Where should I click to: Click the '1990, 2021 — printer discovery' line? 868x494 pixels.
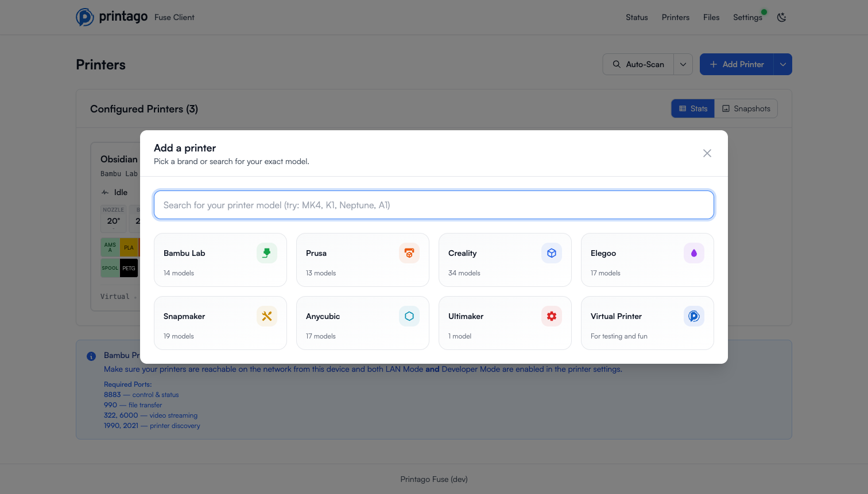tap(152, 426)
